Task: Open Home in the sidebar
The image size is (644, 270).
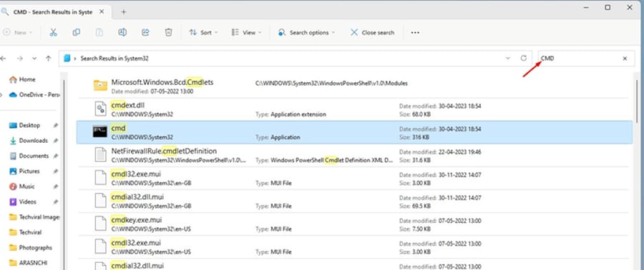Action: click(23, 79)
